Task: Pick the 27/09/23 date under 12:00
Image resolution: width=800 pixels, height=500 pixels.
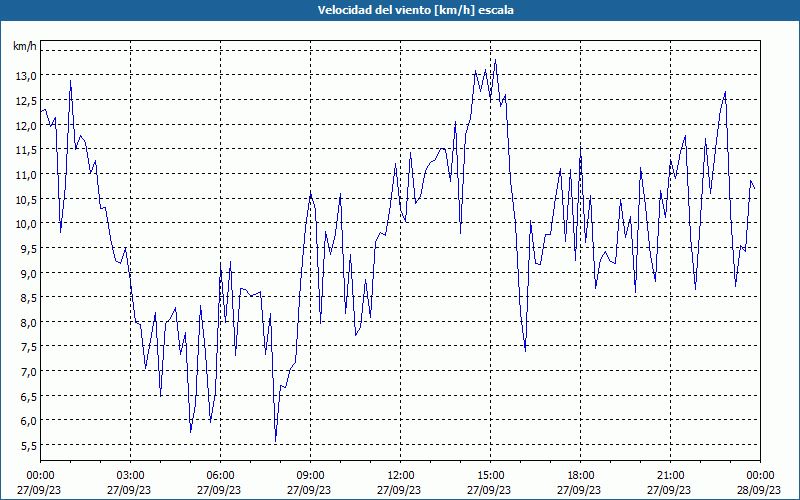Action: [x=398, y=490]
